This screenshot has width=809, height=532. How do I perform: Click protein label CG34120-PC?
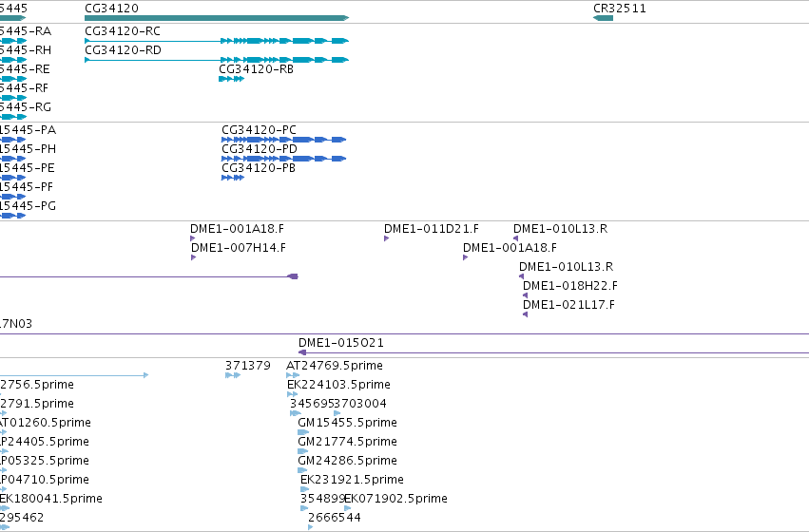tap(259, 130)
